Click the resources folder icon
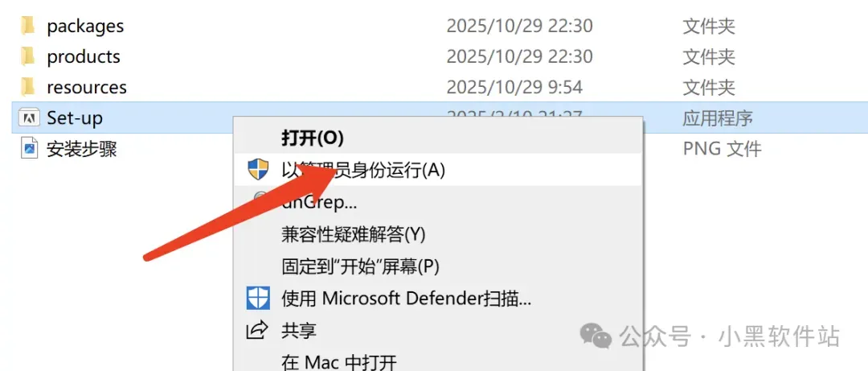The image size is (868, 371). click(27, 87)
